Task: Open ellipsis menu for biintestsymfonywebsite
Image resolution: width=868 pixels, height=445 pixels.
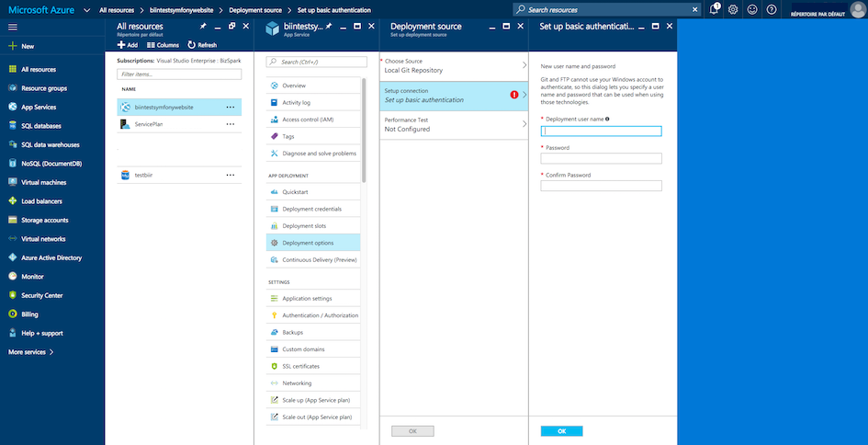Action: tap(231, 107)
